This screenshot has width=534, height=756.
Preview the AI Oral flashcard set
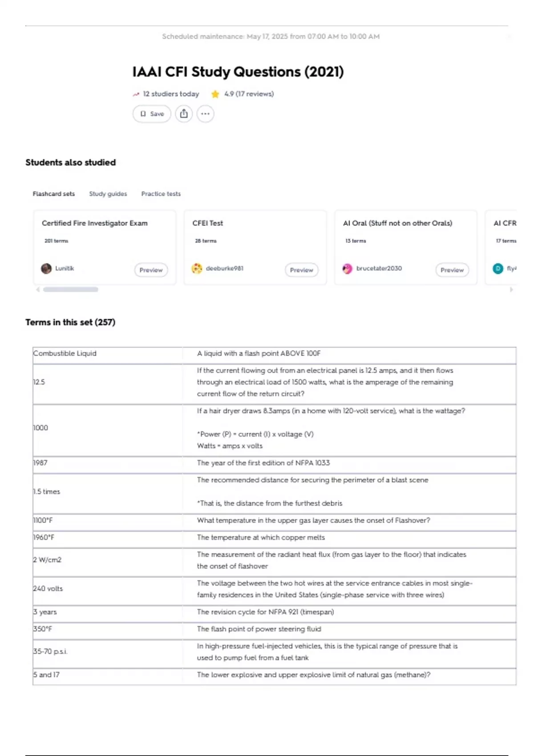(x=452, y=270)
